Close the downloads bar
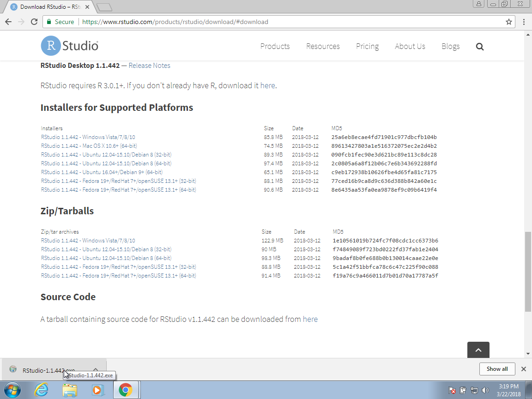Screen dimensions: 532x399 tap(523, 369)
